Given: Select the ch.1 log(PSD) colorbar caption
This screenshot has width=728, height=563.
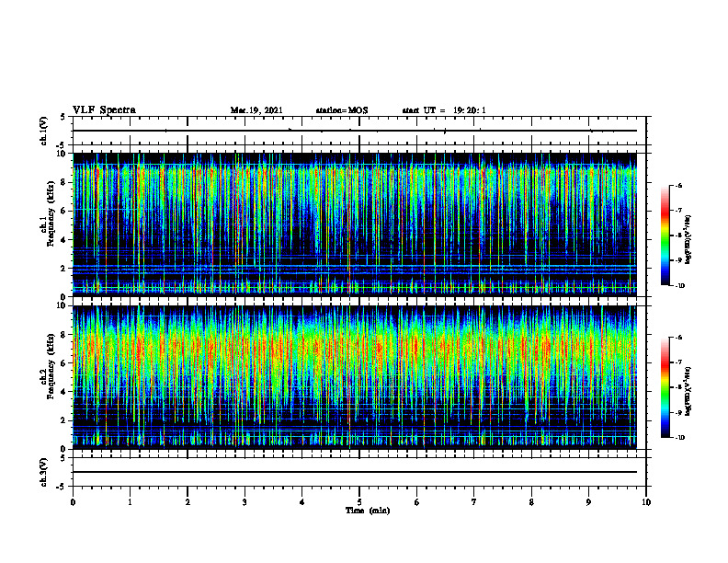Looking at the screenshot, I should tap(688, 239).
